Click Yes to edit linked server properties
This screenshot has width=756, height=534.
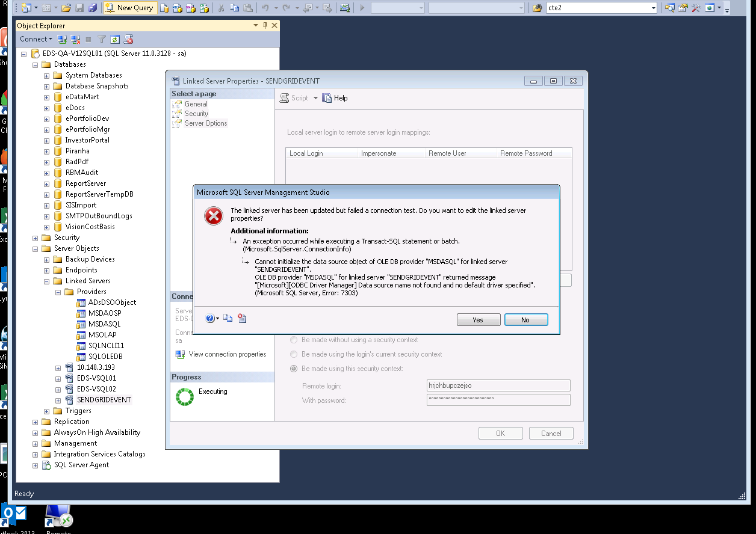(x=478, y=320)
